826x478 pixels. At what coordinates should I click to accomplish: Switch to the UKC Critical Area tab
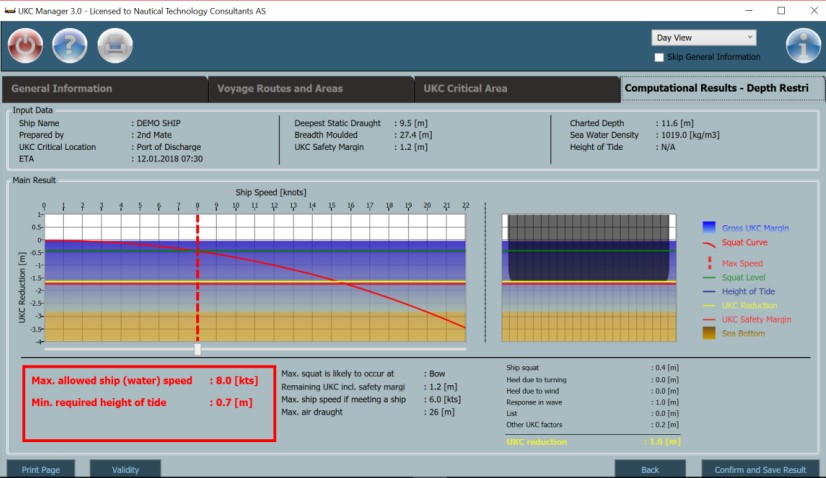[517, 89]
